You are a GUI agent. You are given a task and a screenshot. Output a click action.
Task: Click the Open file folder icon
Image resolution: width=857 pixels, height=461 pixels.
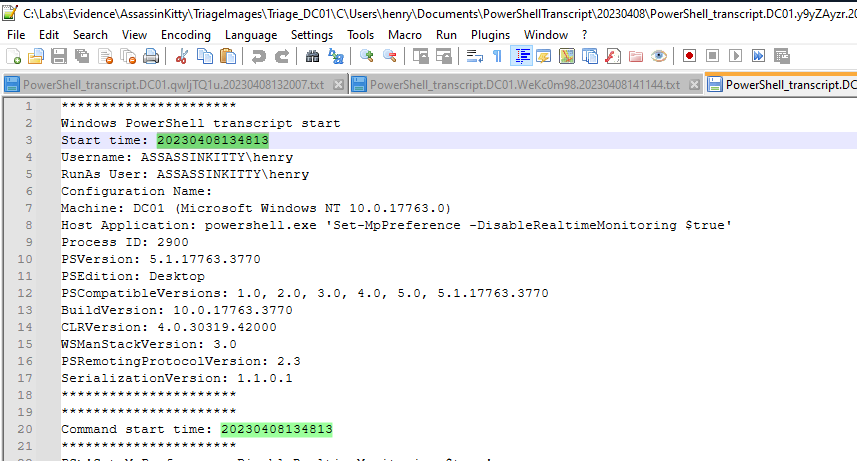(36, 56)
